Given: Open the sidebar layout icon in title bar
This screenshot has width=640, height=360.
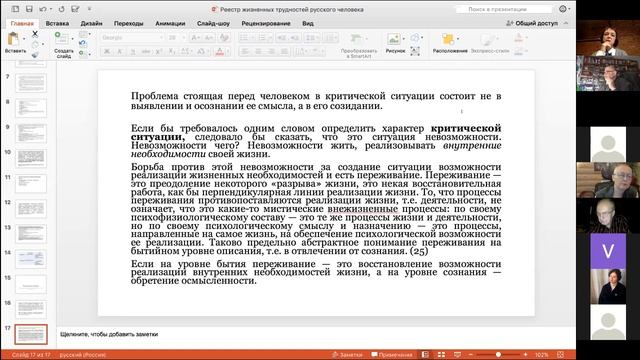Looking at the screenshot, I should pos(15,9).
